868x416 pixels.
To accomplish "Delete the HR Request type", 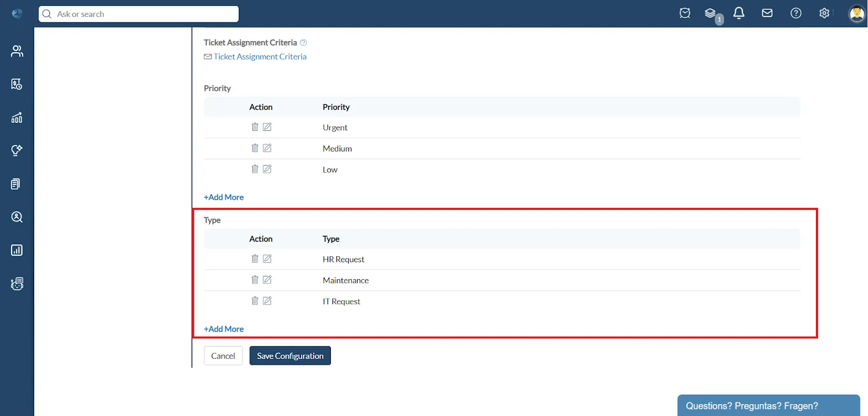I will coord(254,259).
